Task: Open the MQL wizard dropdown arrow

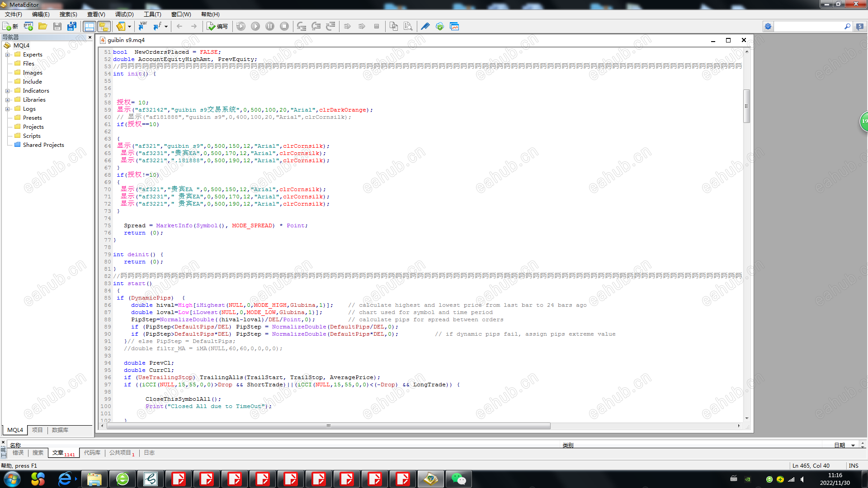Action: pos(129,26)
